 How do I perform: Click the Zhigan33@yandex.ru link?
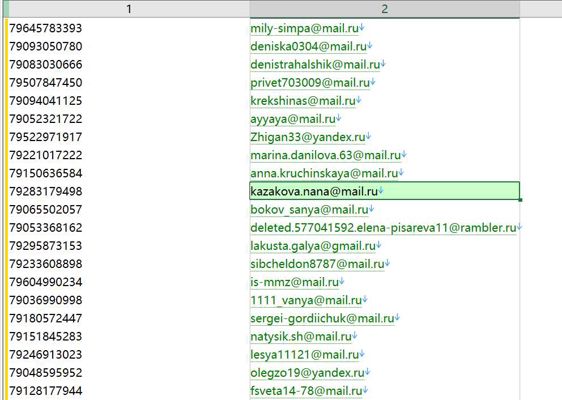tap(308, 137)
